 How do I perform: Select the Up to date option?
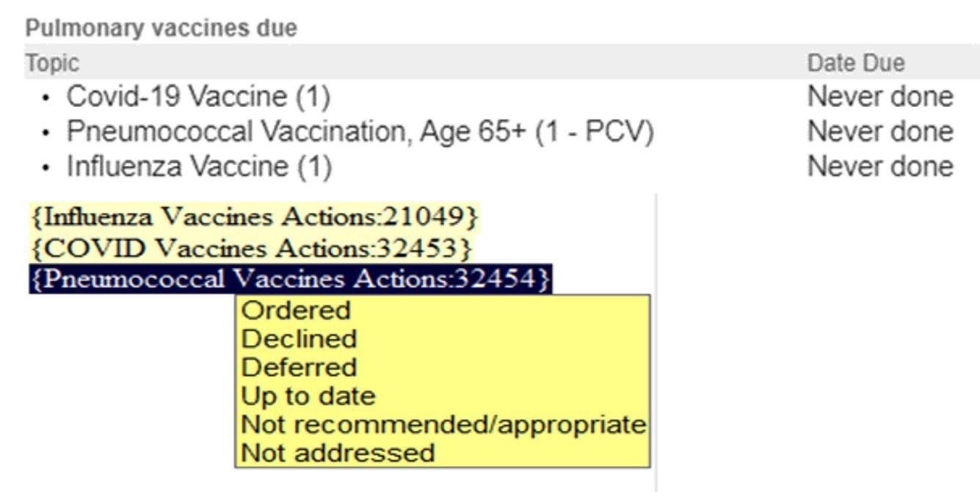[x=308, y=396]
